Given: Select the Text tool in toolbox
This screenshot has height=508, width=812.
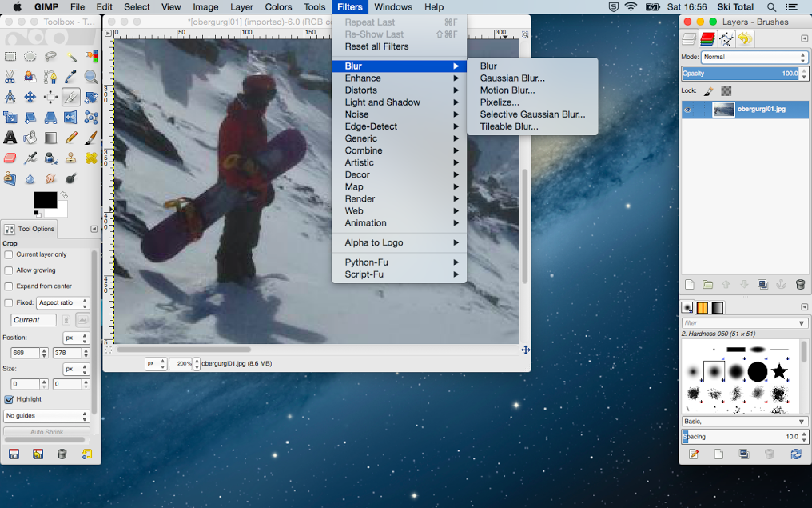Looking at the screenshot, I should (10, 138).
